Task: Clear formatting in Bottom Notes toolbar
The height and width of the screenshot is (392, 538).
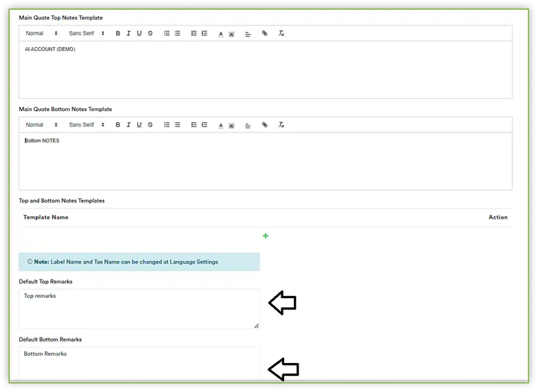Action: click(281, 125)
